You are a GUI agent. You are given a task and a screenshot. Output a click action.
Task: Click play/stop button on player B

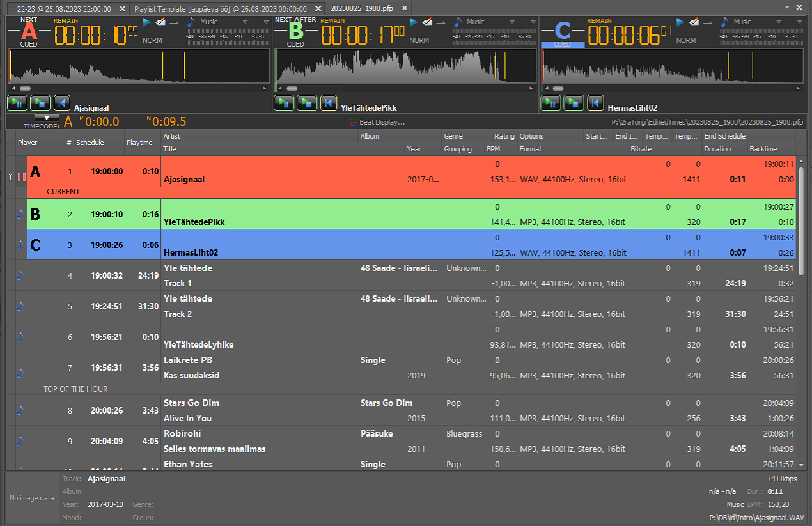[307, 102]
